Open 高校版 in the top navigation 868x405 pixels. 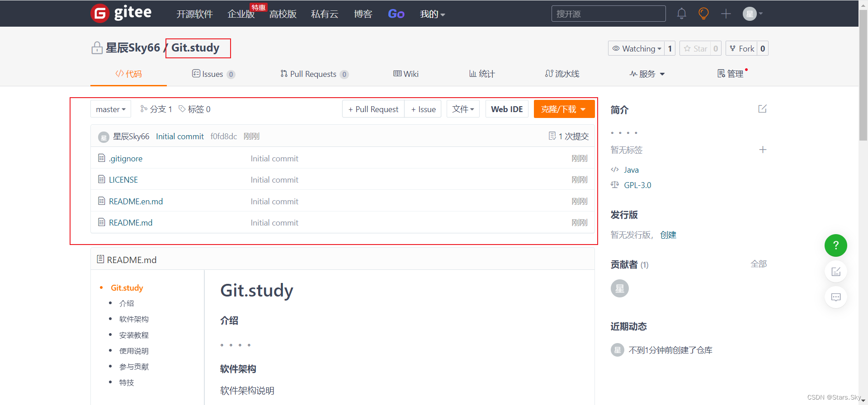pos(283,14)
